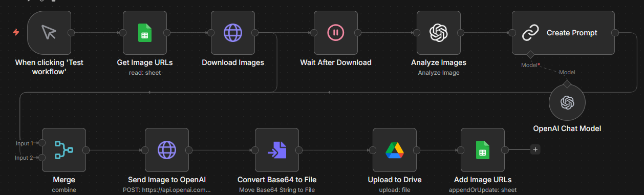Click the Merge Input 1 connector
The image size is (644, 195).
point(42,143)
